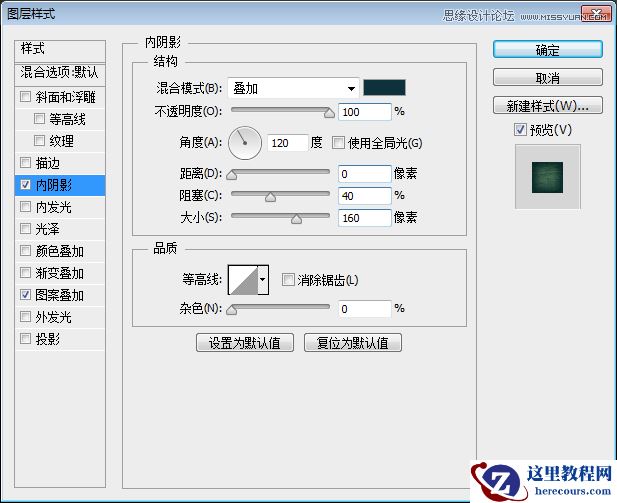617x503 pixels.
Task: Uncheck the 图案叠加 checkbox
Action: [25, 294]
